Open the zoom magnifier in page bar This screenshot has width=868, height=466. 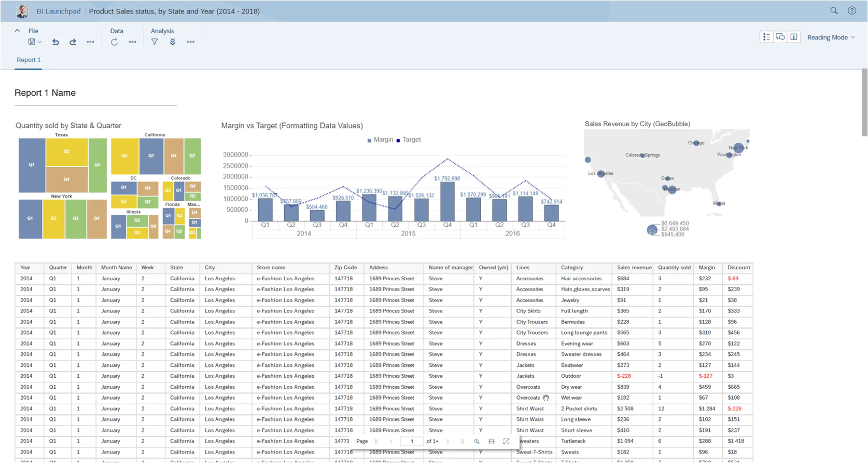tap(477, 442)
